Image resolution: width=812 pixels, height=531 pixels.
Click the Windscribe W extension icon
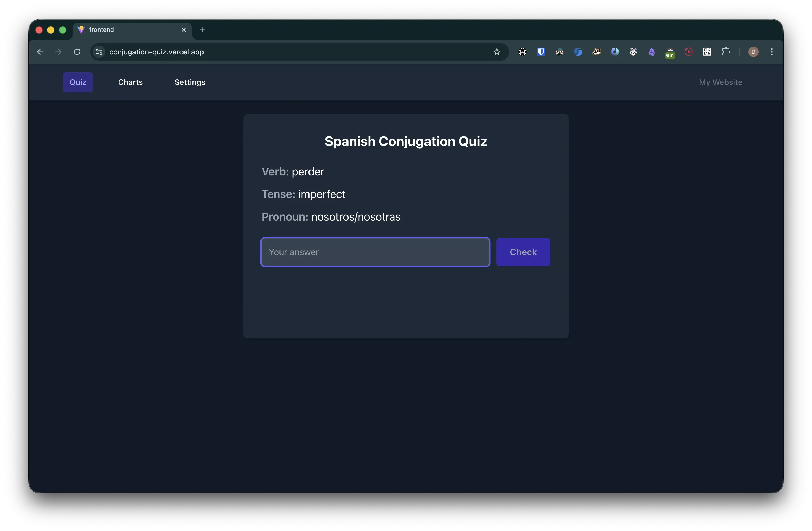522,52
